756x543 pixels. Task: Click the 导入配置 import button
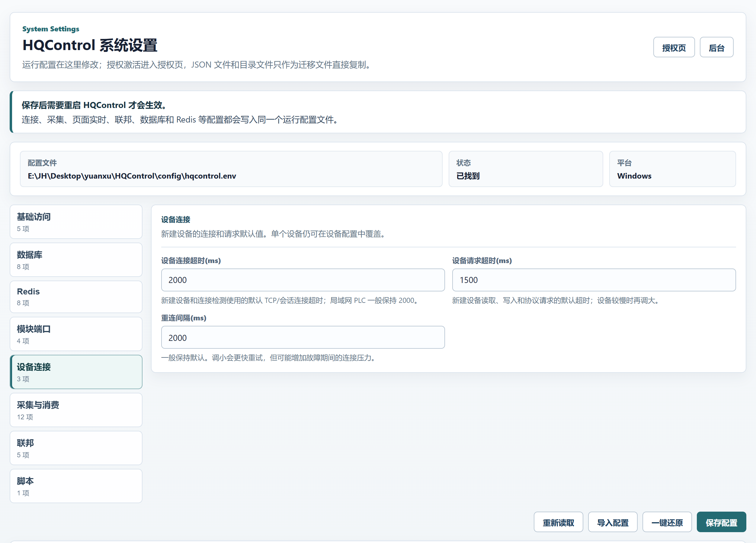(x=613, y=522)
